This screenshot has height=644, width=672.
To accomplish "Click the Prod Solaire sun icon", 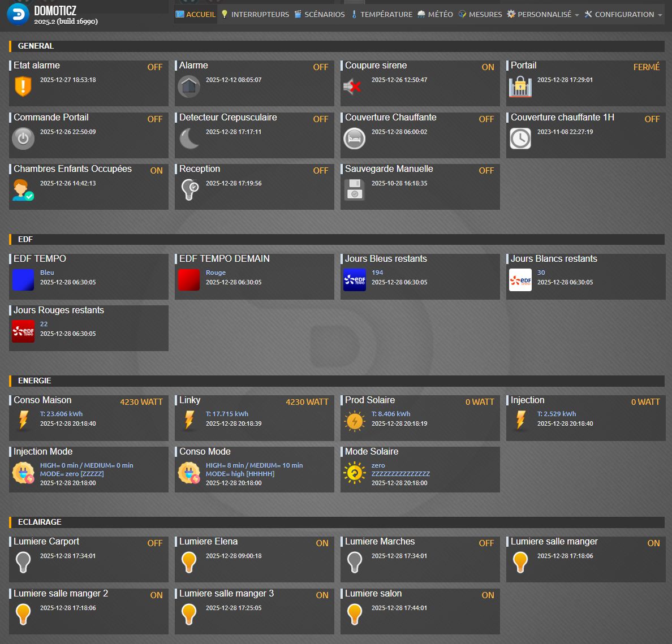I will click(x=355, y=421).
